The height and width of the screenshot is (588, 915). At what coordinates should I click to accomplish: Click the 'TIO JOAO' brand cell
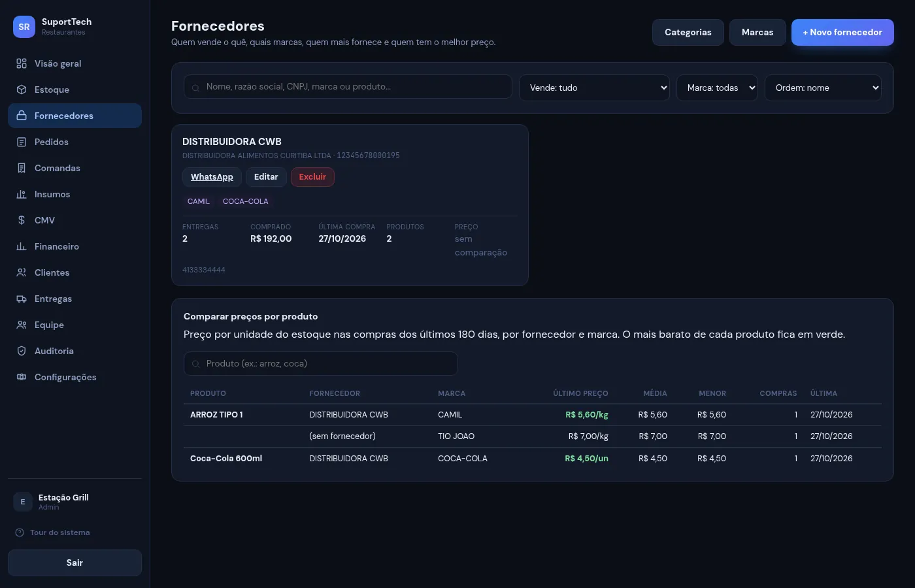click(x=456, y=436)
